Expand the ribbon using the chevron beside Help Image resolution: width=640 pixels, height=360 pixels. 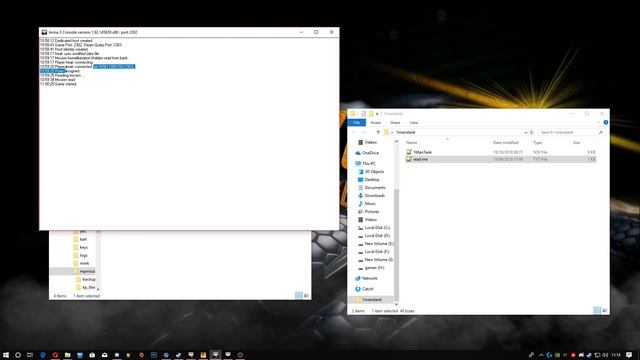point(599,122)
